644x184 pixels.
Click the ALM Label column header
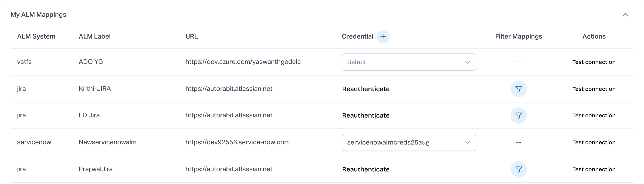[x=95, y=36]
